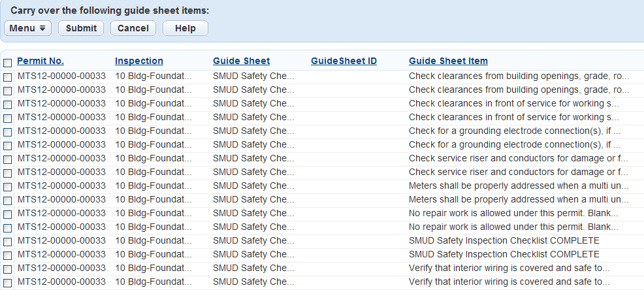Screen dimensions: 644x290
Task: Check the first 'Check clearances from building openings' row
Action: pos(8,77)
